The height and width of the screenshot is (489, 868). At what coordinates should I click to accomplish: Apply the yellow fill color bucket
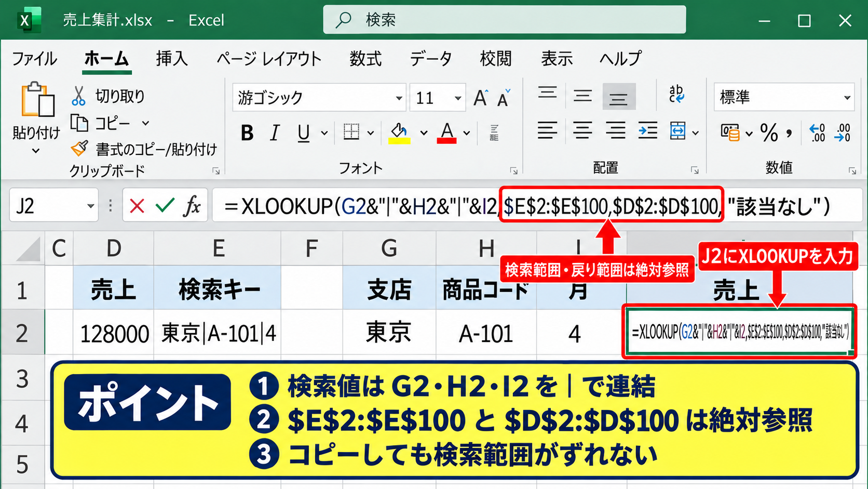click(399, 133)
